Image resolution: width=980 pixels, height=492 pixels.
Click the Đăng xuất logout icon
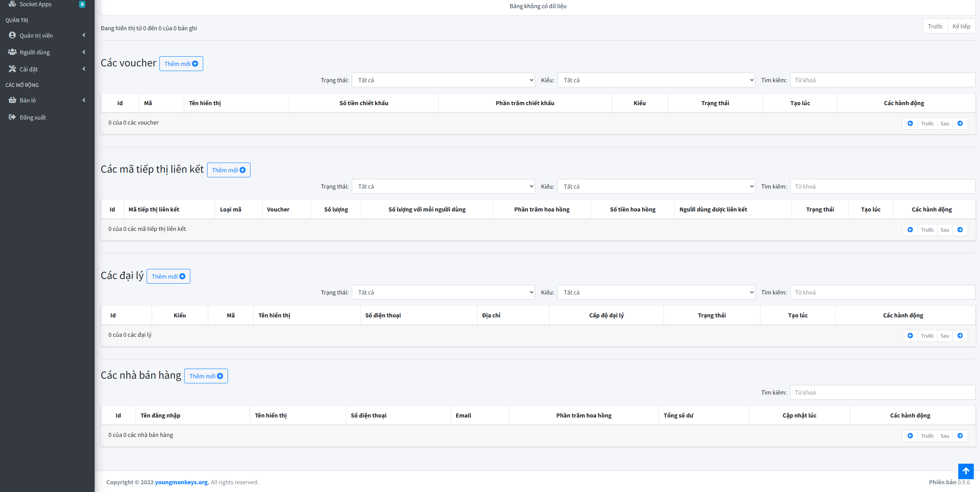[x=12, y=117]
